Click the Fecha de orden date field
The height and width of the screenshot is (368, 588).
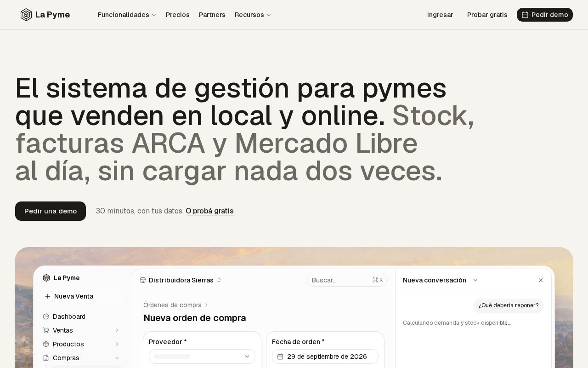coord(325,356)
